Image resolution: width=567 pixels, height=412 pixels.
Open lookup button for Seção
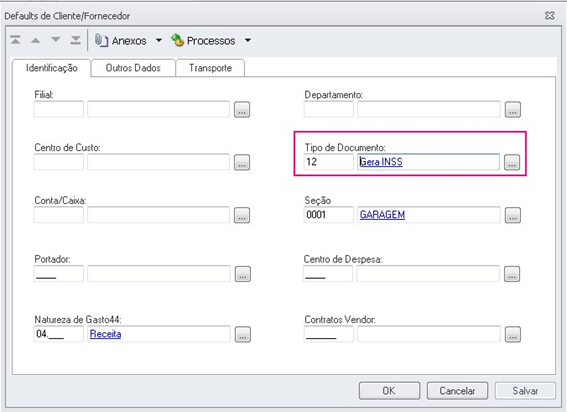coord(513,215)
